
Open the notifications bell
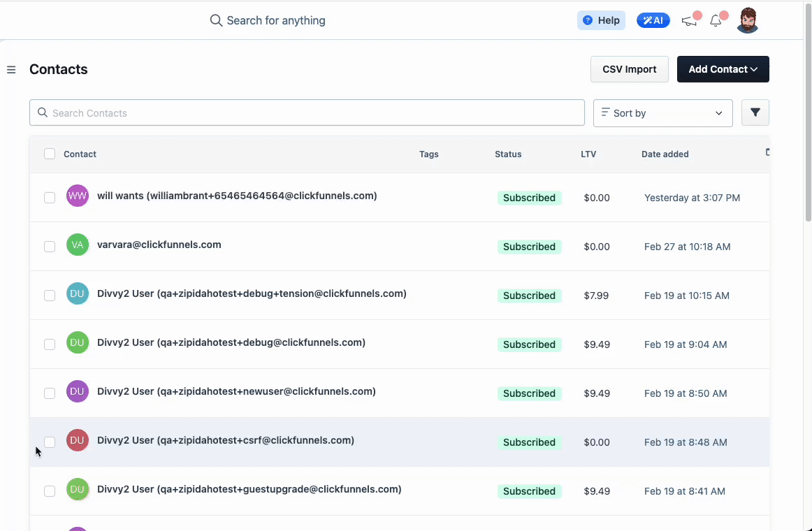[716, 21]
